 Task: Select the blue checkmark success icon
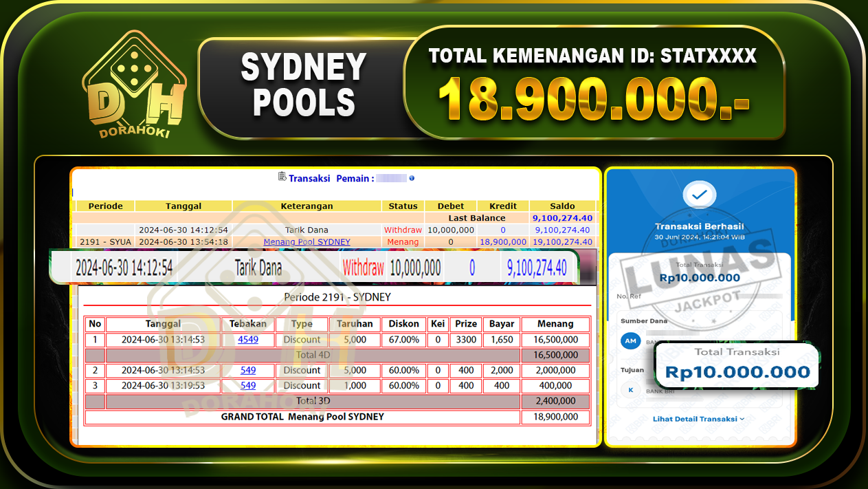(700, 195)
